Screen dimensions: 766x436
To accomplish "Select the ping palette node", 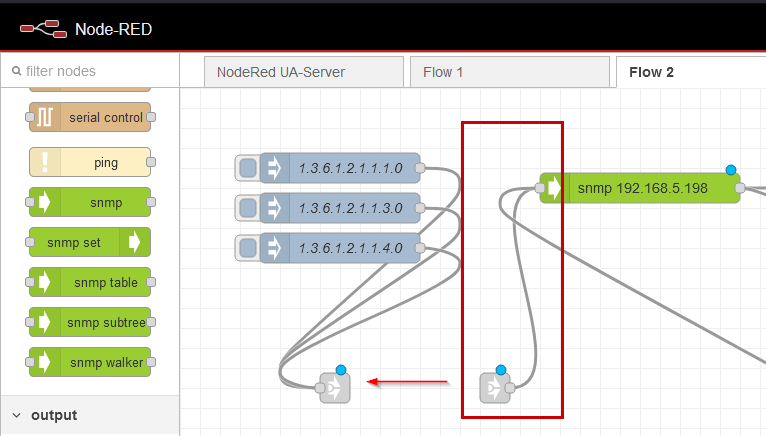I will [90, 162].
